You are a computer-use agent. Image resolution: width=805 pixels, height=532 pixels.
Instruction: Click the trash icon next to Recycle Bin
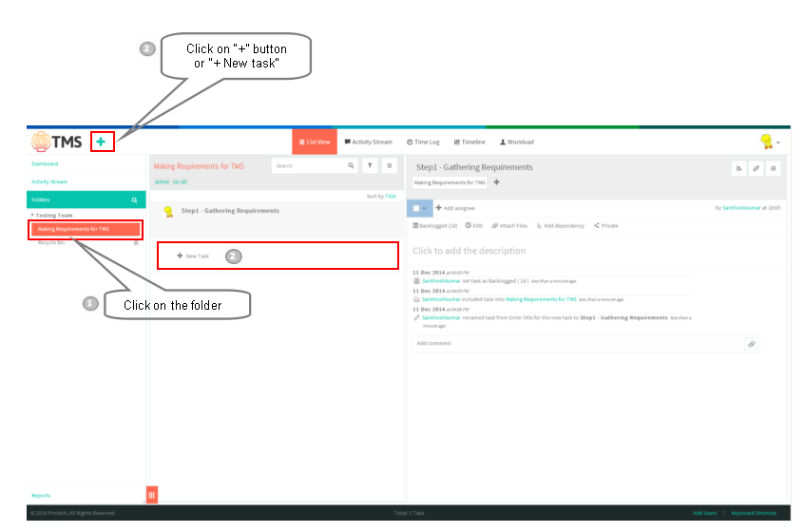tap(136, 242)
